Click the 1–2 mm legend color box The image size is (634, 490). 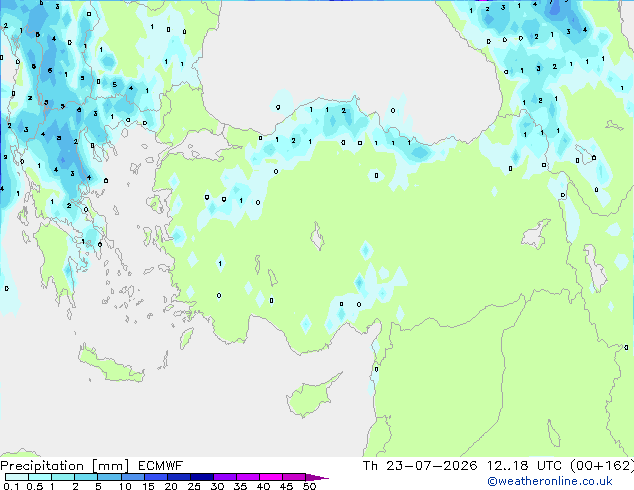click(63, 477)
